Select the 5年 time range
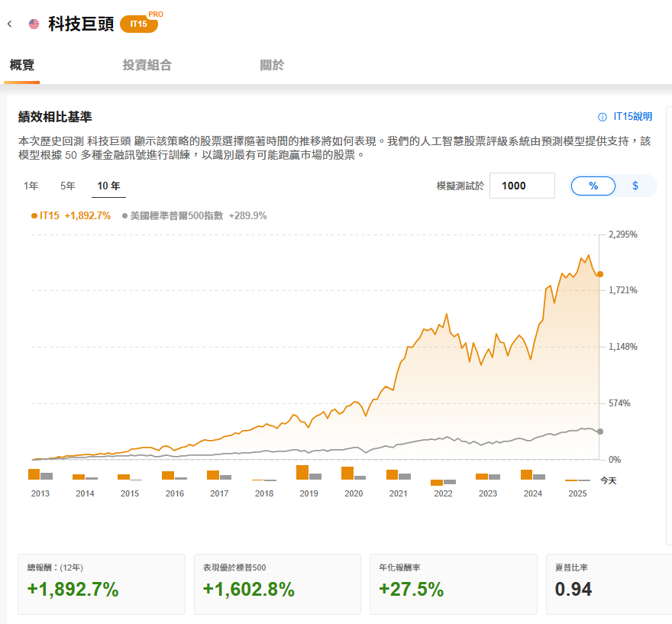 click(68, 186)
